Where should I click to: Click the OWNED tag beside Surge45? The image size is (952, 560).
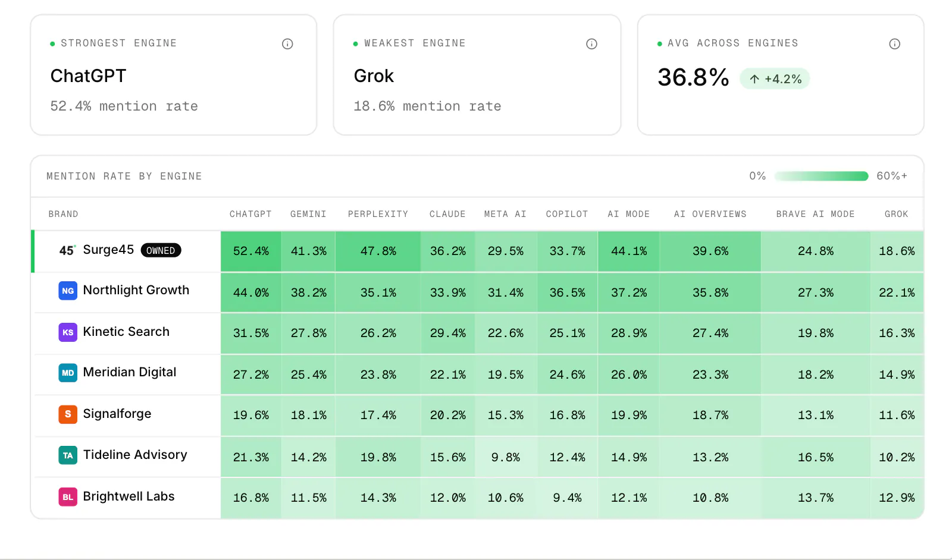point(161,250)
